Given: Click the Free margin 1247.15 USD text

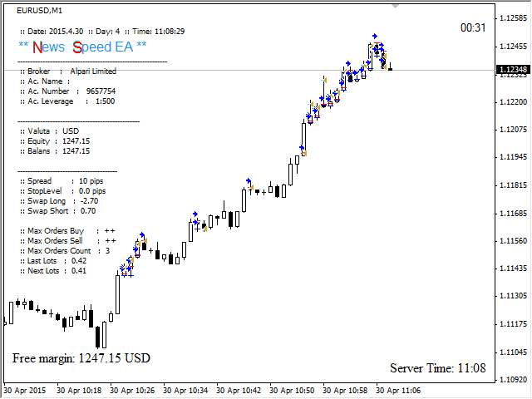Looking at the screenshot, I should (81, 357).
